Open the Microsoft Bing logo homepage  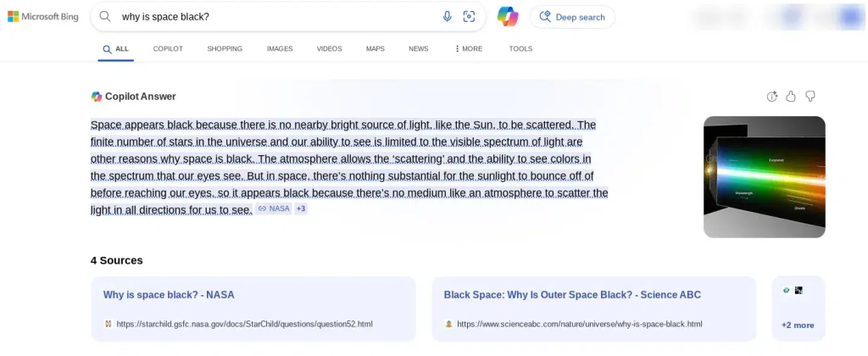click(x=42, y=17)
